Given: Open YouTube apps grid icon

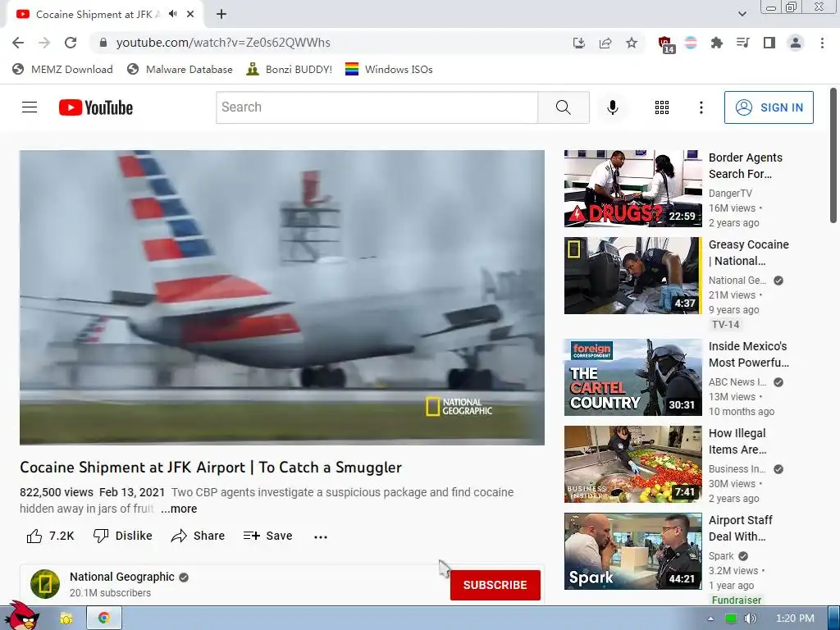Looking at the screenshot, I should click(x=662, y=107).
